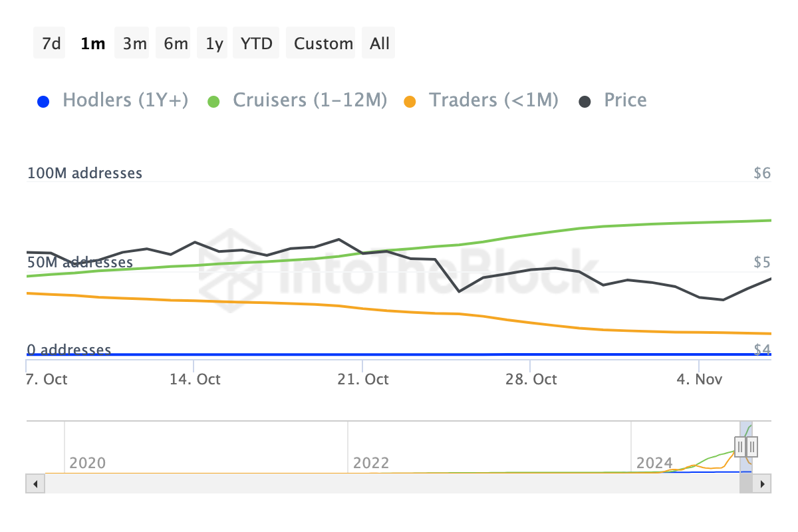Click the scrollbar left arrow
Screen dimensions: 798x532
[x=35, y=483]
